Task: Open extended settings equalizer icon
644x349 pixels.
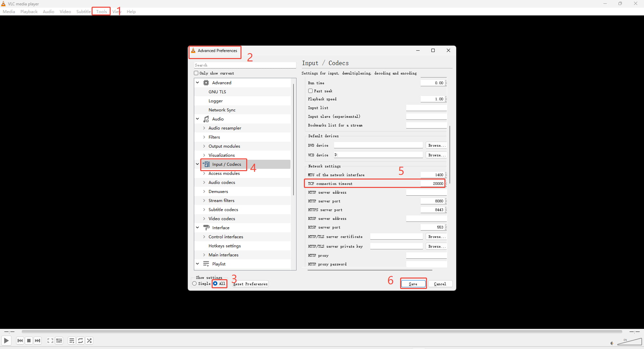Action: 59,341
